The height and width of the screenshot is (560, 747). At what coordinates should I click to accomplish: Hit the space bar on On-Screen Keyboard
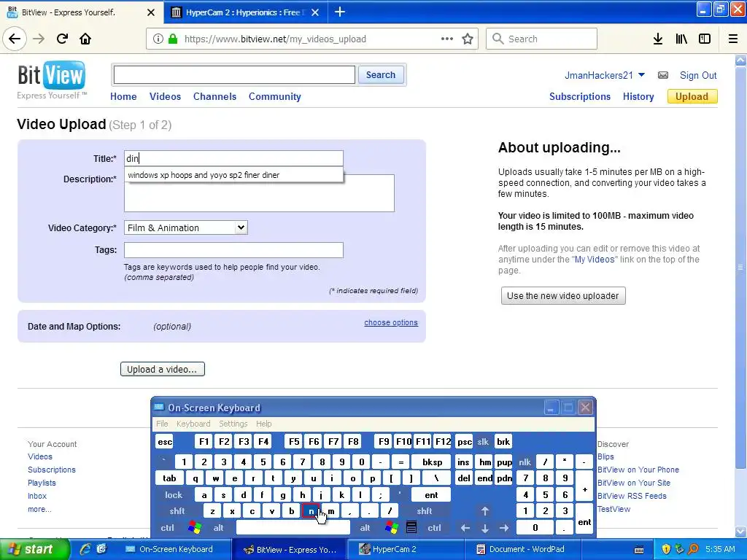pos(293,528)
